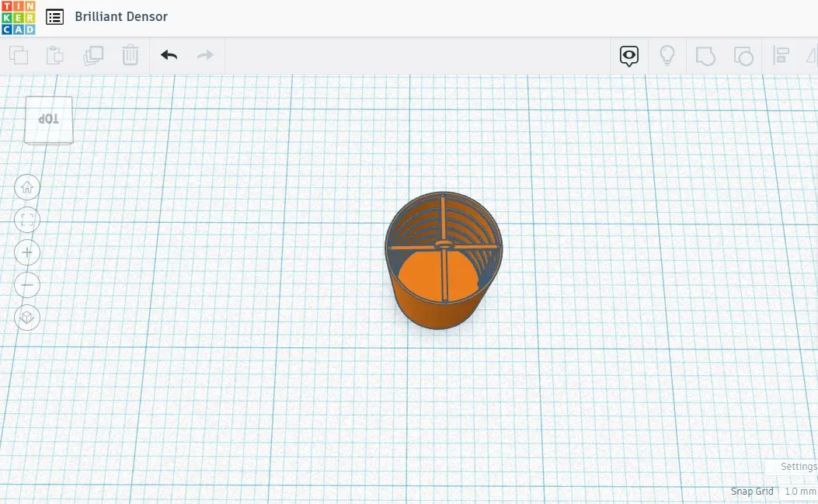Redo the last action
The image size is (818, 504).
click(x=206, y=55)
